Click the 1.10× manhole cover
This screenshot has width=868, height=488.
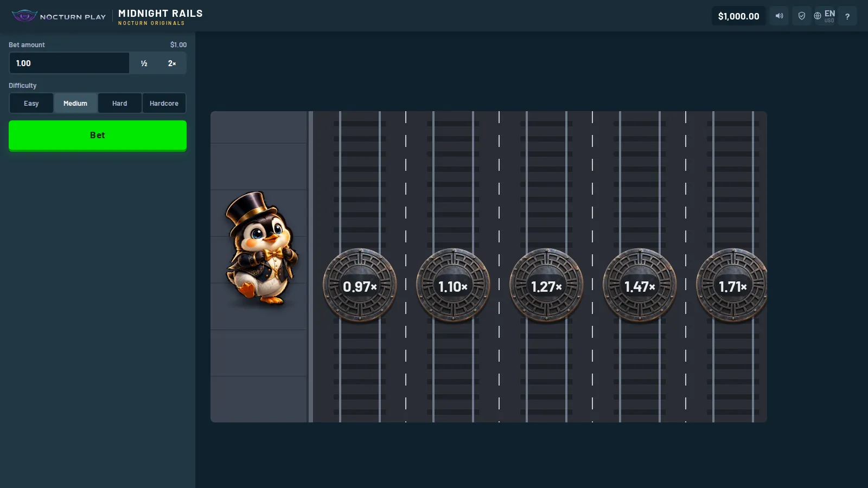pyautogui.click(x=453, y=286)
